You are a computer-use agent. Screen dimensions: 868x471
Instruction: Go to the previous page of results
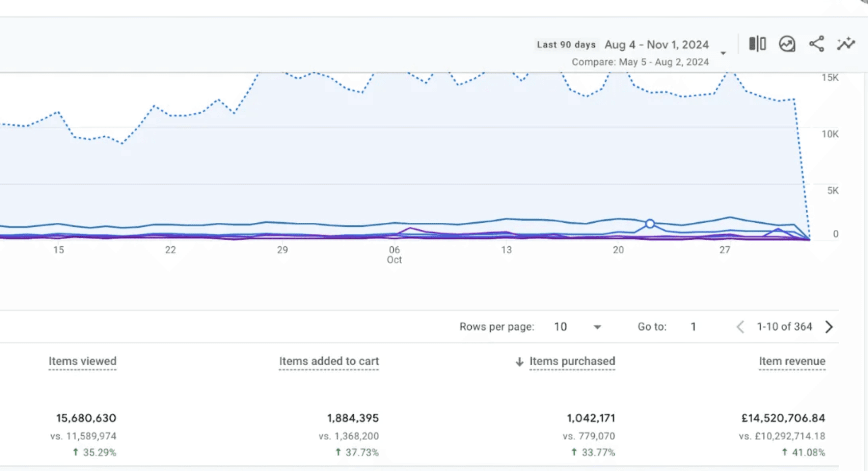coord(740,327)
